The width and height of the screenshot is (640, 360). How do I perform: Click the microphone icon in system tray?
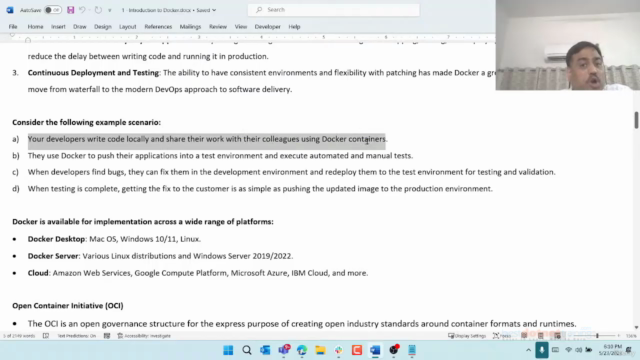coord(542,350)
